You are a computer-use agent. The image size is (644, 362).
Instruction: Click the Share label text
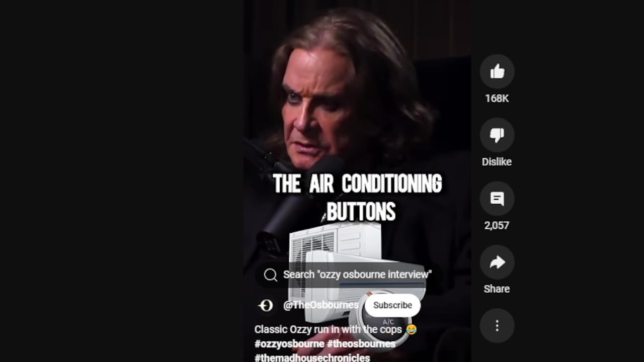pos(497,289)
